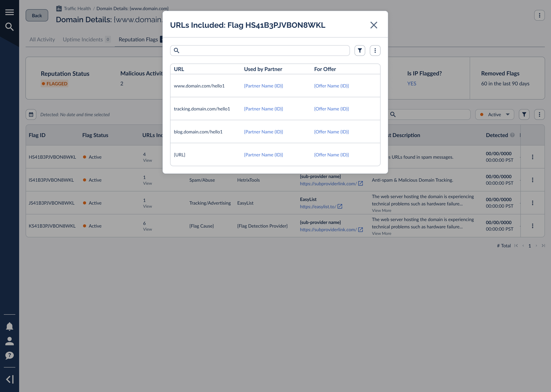Select the blog.domain.com/hello1 URL cell

(x=198, y=131)
